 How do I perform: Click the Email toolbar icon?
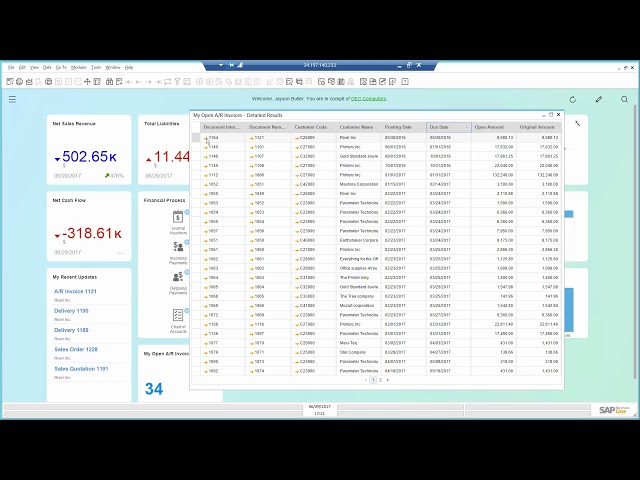pyautogui.click(x=29, y=82)
